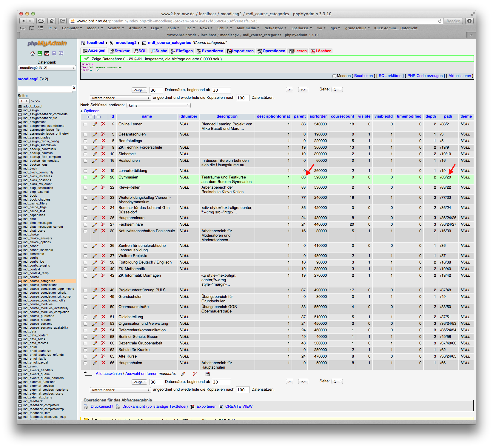Image resolution: width=493 pixels, height=448 pixels.
Task: Reload the page with refresh icon
Action: pos(440,21)
